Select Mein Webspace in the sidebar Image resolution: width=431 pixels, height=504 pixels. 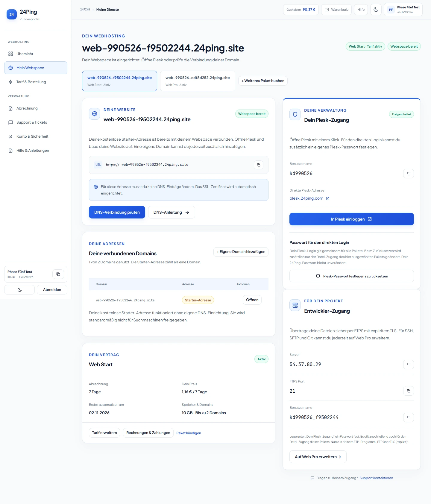click(36, 68)
